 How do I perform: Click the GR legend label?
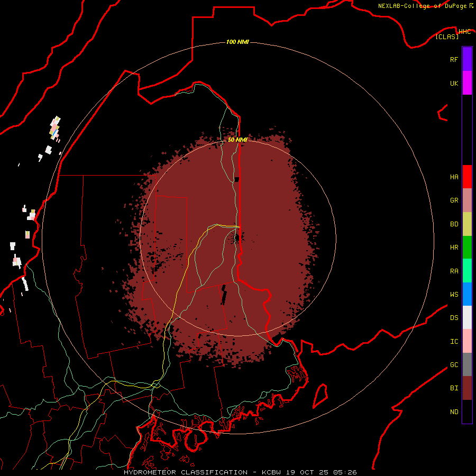click(x=454, y=200)
